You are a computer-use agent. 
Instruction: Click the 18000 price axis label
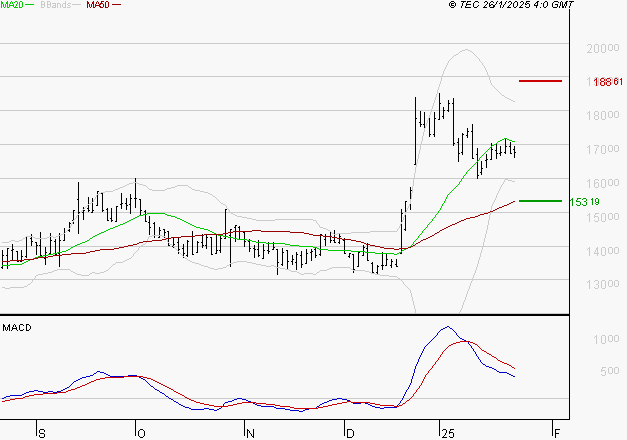[603, 116]
